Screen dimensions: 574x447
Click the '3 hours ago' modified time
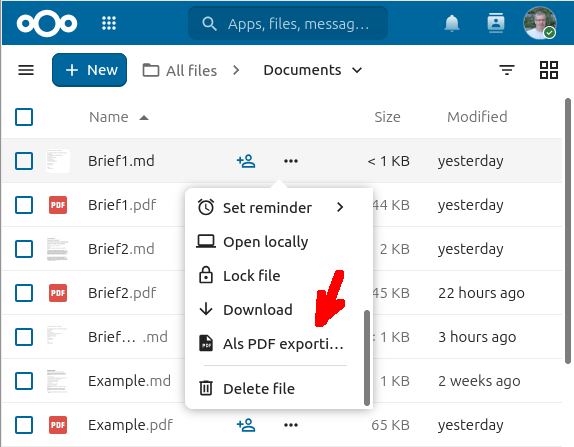point(477,337)
